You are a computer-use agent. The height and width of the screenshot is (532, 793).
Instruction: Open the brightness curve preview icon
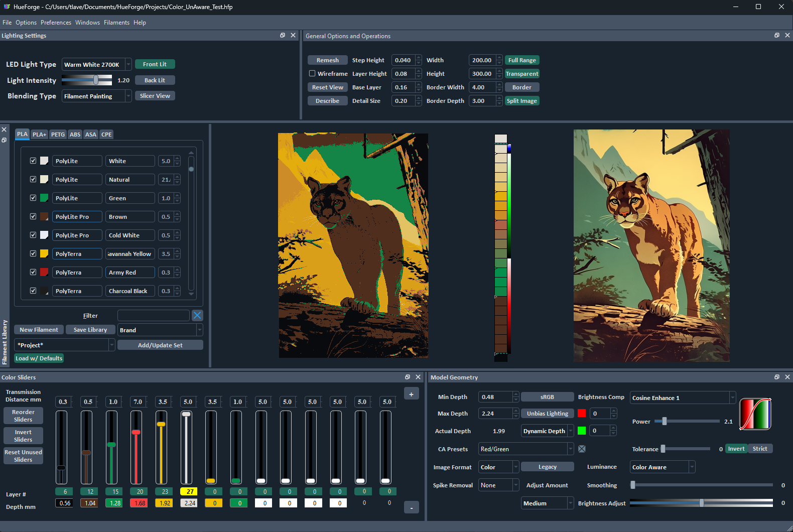click(755, 414)
